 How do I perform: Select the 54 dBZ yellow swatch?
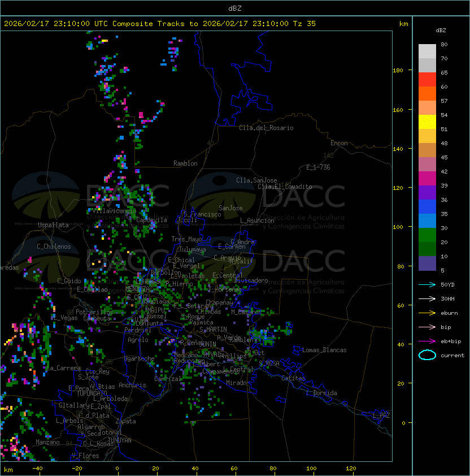427,122
